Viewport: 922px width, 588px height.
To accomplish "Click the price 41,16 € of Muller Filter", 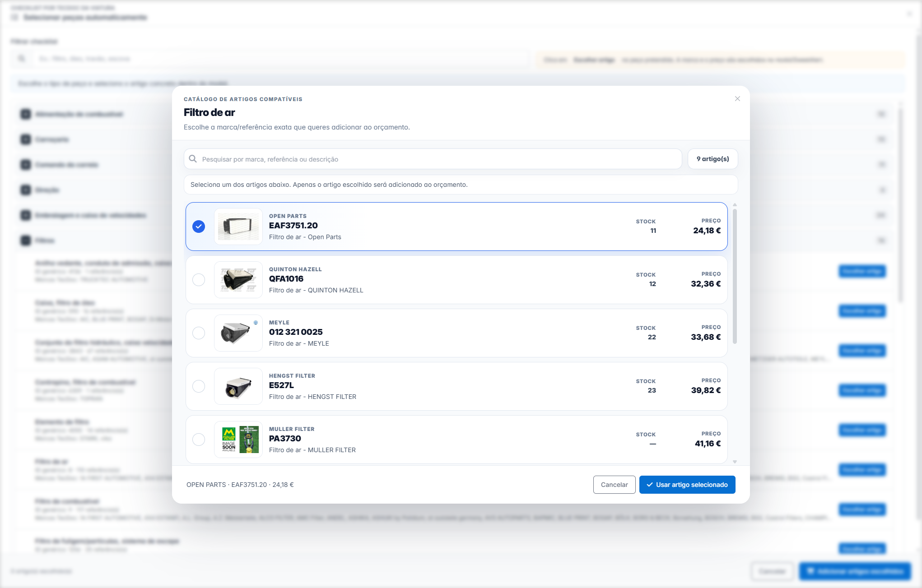I will 708,444.
